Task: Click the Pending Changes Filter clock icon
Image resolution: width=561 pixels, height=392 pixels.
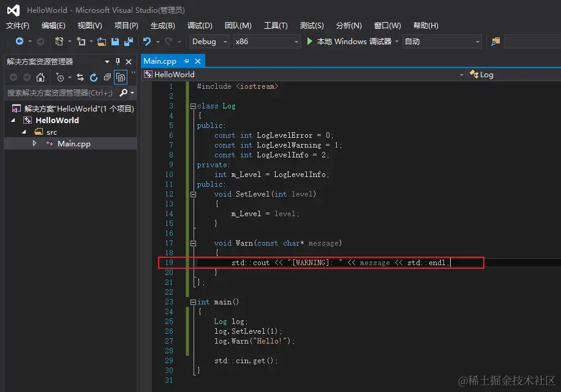Action: point(60,77)
